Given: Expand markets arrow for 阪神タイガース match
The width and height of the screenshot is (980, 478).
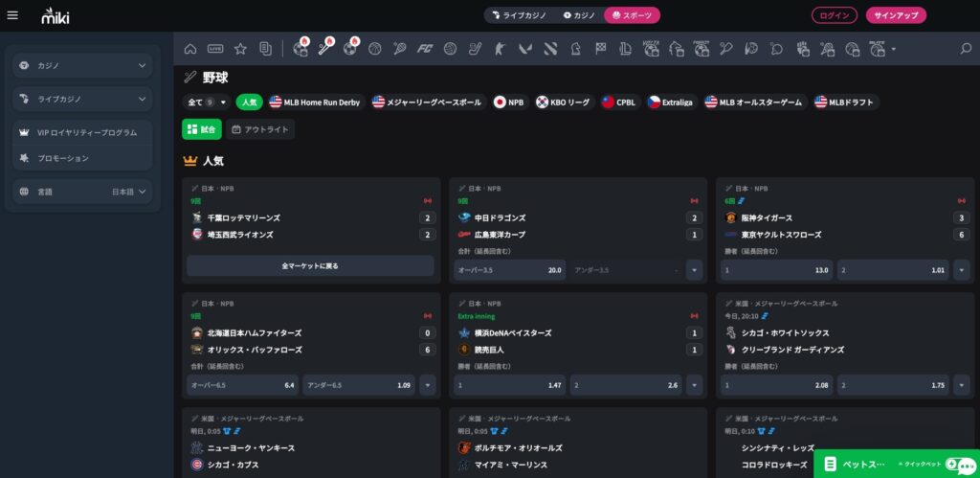Looking at the screenshot, I should 961,270.
